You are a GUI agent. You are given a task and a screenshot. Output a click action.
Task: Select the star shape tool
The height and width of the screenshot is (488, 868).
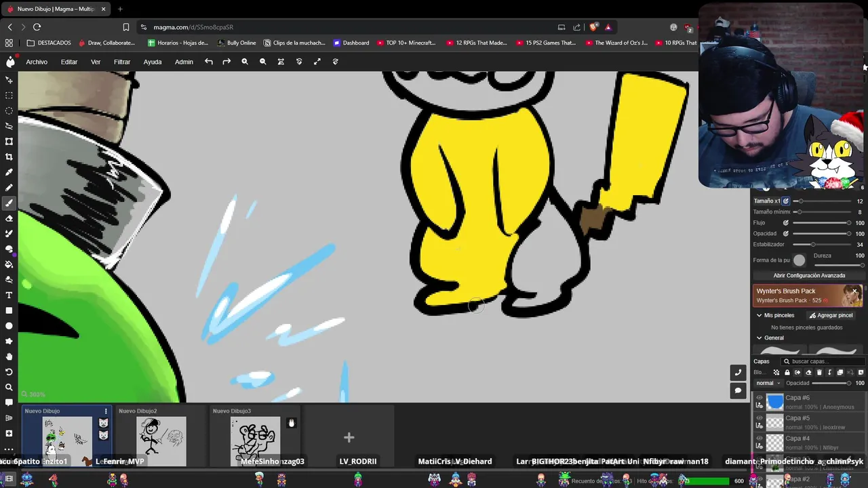(x=9, y=341)
